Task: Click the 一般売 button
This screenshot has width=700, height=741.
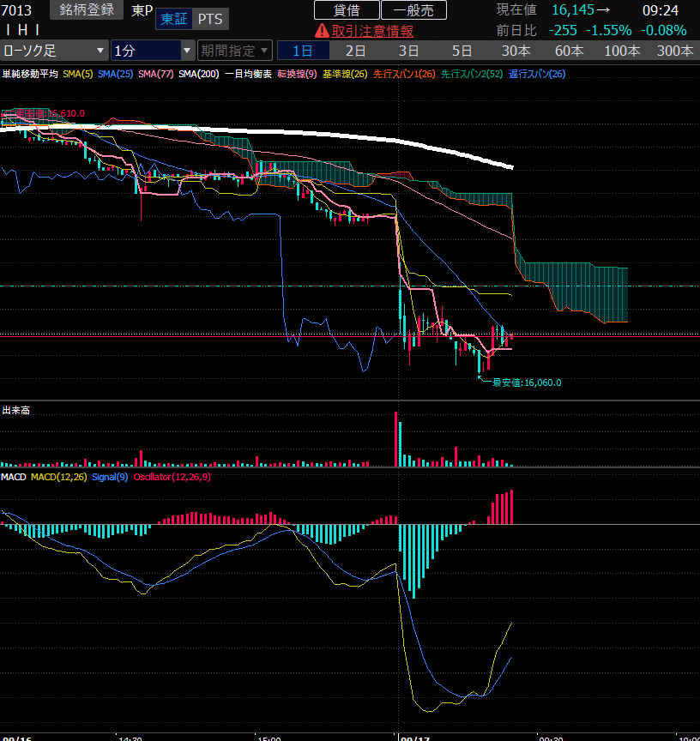Action: click(x=413, y=10)
